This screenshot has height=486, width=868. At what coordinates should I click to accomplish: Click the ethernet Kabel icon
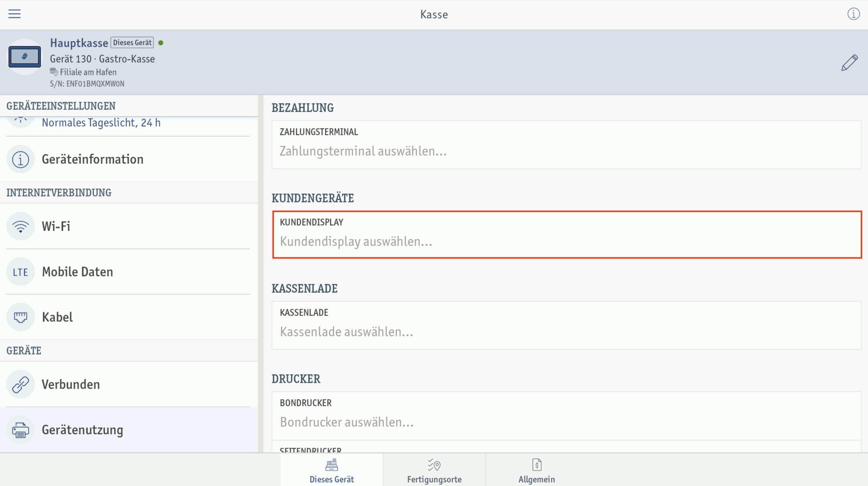tap(20, 317)
